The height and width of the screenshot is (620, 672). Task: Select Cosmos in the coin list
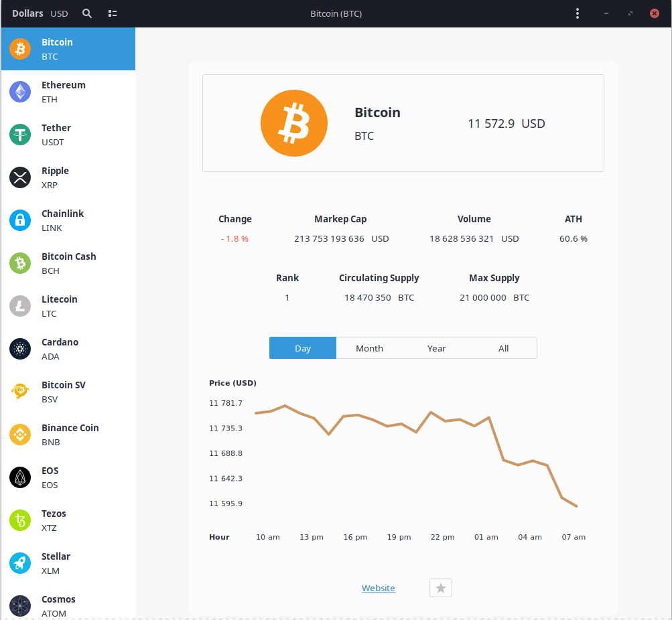click(x=68, y=602)
